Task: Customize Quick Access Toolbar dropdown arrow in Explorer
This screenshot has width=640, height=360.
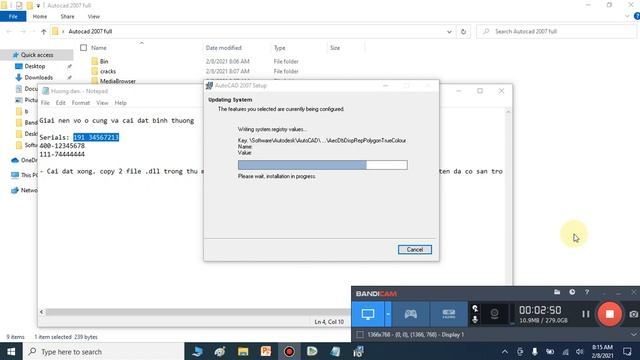Action: (38, 6)
